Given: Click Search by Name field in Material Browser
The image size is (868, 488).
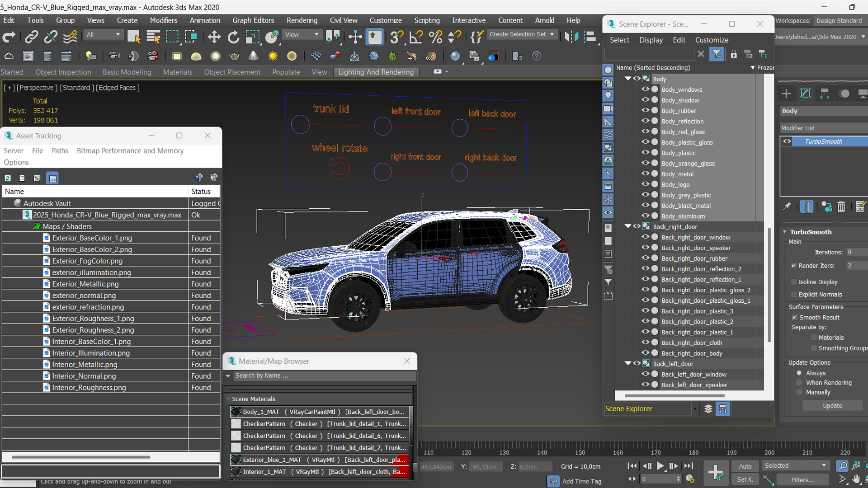Looking at the screenshot, I should (x=324, y=375).
